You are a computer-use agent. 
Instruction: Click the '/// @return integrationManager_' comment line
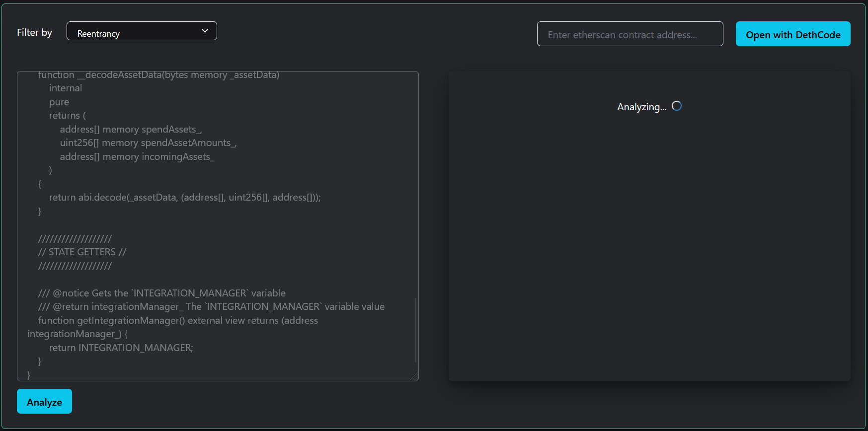[x=212, y=306]
